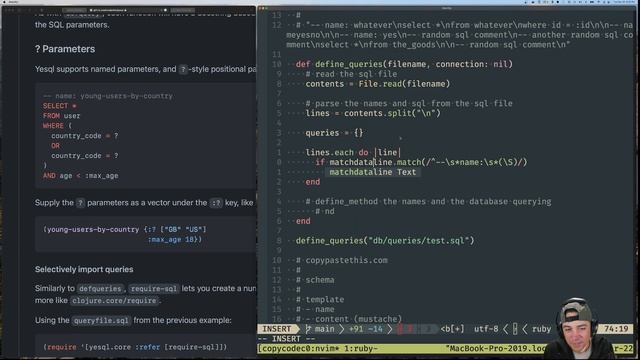Click the '? Parameters' heading in browser
This screenshot has width=640, height=360.
[65, 49]
